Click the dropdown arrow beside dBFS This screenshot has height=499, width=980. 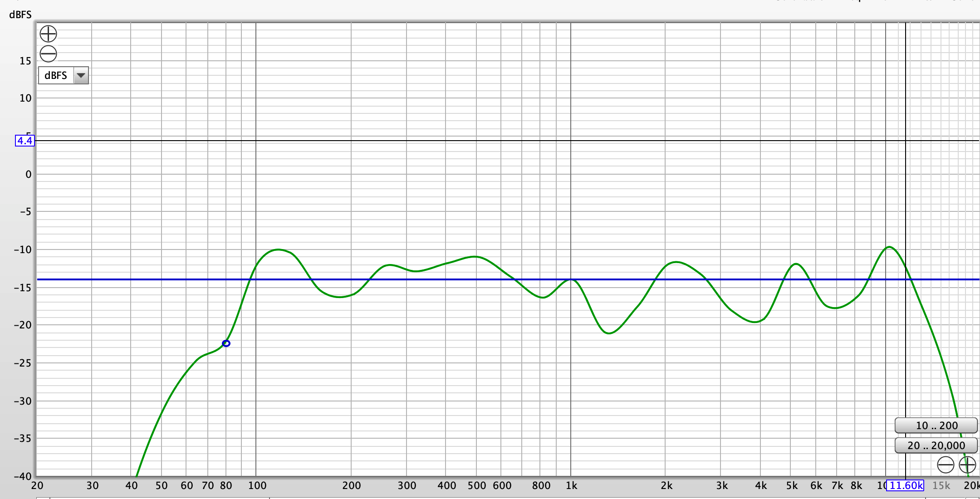coord(81,75)
